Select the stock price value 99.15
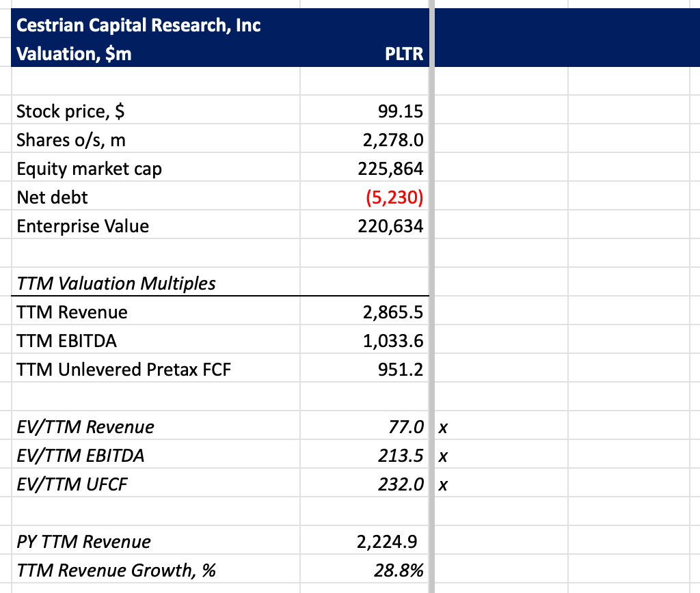 click(401, 111)
